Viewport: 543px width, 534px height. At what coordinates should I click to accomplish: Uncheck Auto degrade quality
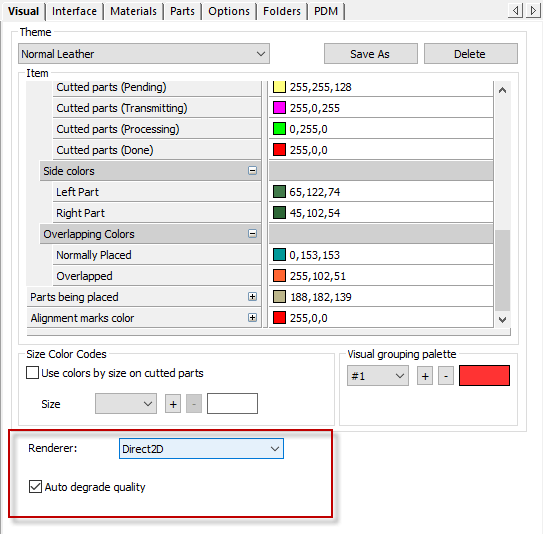click(x=36, y=487)
